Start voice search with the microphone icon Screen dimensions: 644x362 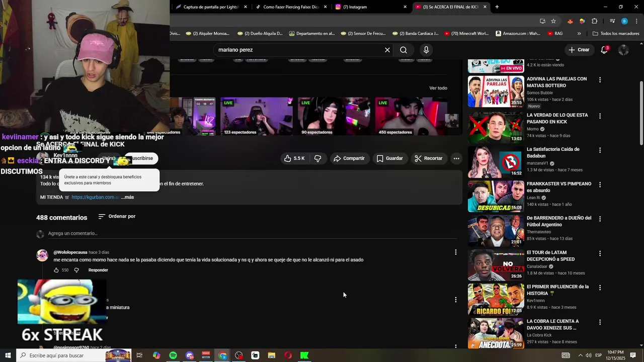tap(426, 50)
